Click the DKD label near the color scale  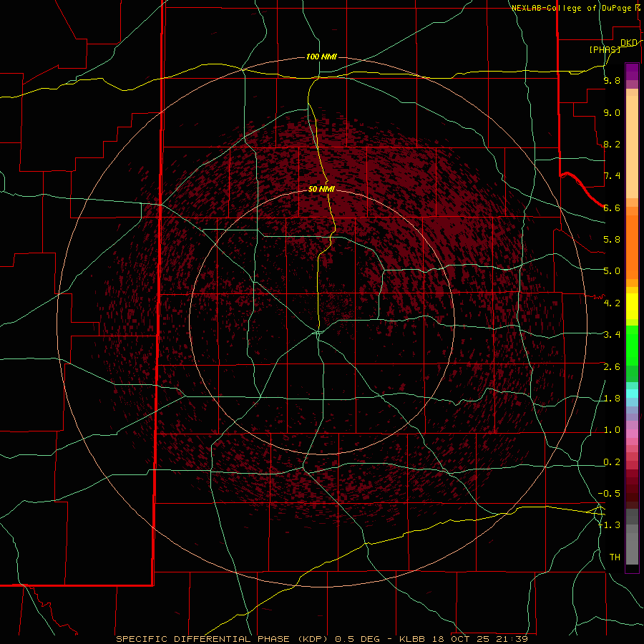pyautogui.click(x=629, y=43)
